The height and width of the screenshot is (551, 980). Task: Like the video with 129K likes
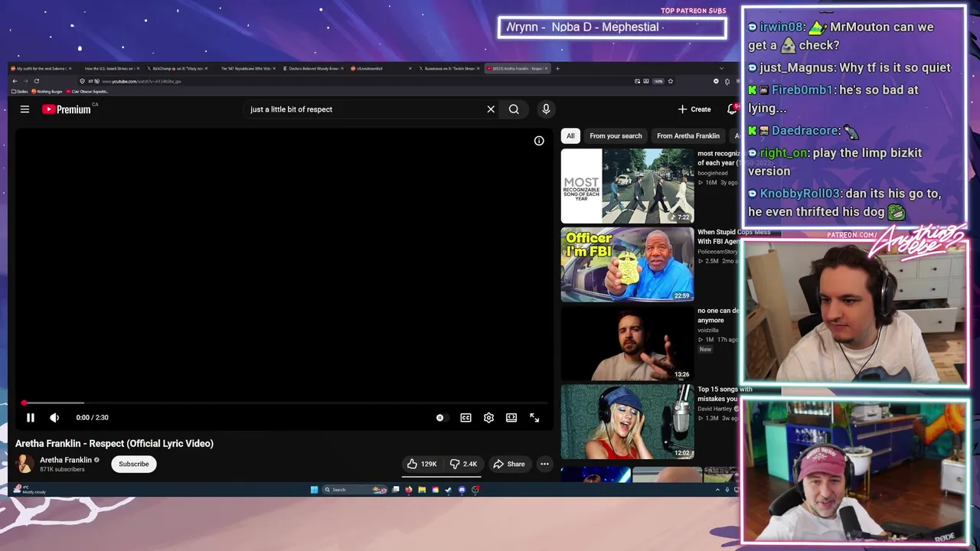422,464
